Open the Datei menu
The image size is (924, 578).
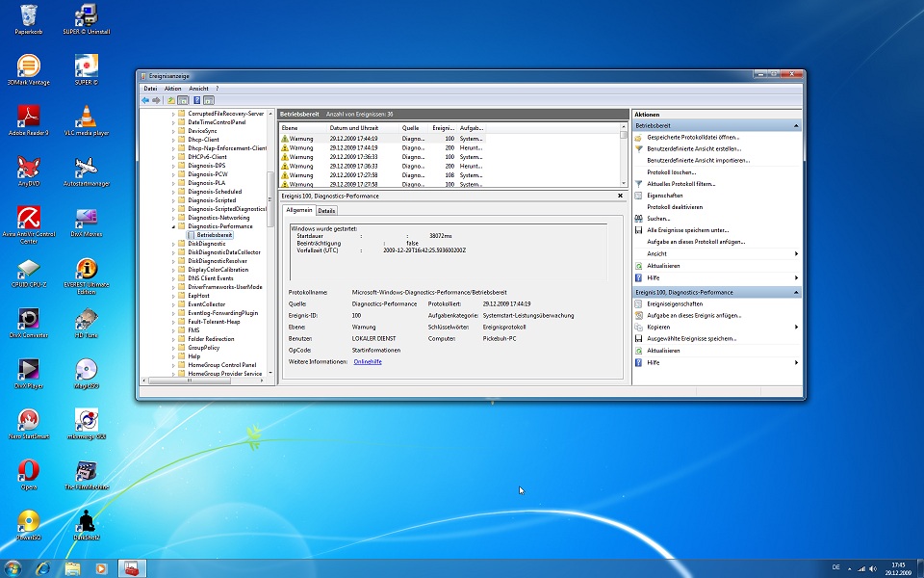click(x=150, y=89)
